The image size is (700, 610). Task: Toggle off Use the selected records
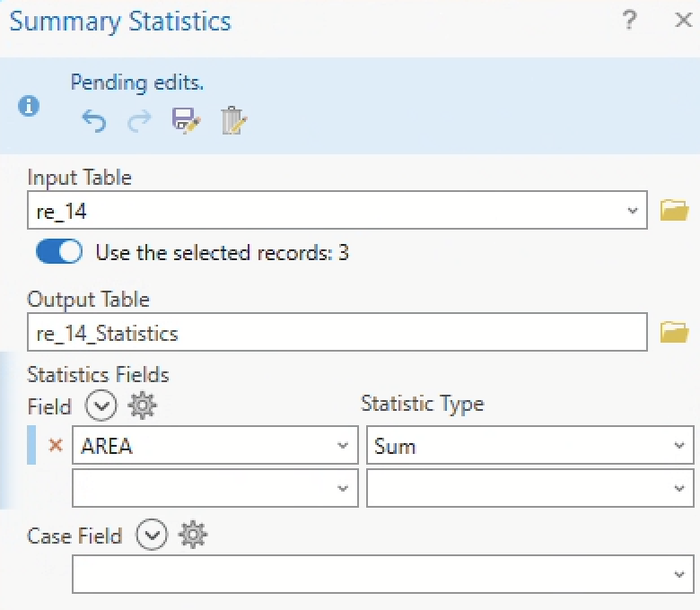(x=59, y=252)
